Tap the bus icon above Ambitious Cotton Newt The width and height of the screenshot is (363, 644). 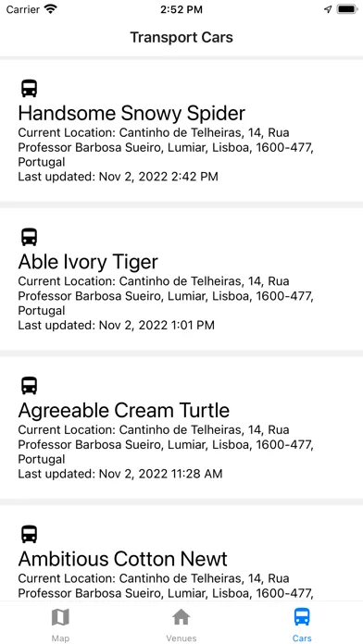pyautogui.click(x=30, y=534)
